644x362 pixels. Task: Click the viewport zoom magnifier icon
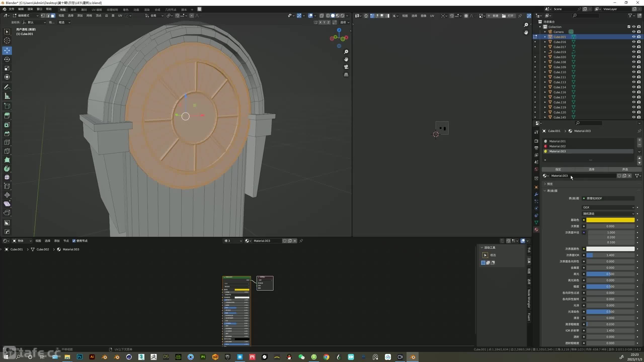[346, 52]
